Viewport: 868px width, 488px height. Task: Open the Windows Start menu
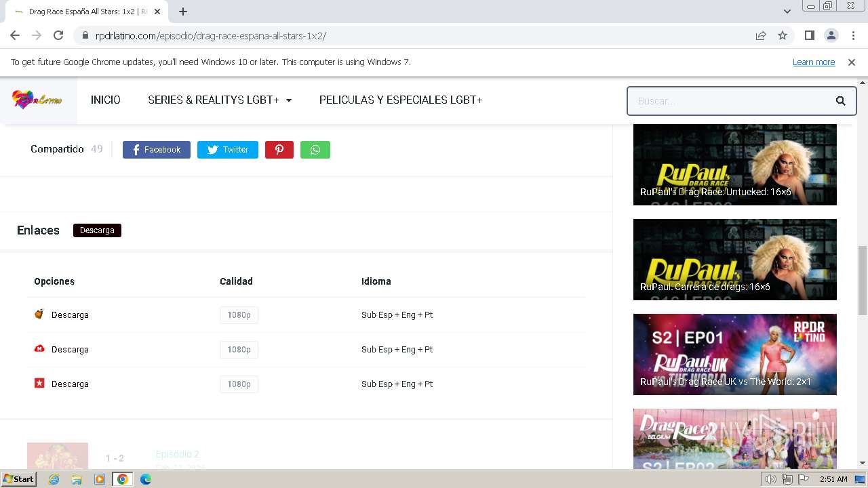tap(19, 479)
